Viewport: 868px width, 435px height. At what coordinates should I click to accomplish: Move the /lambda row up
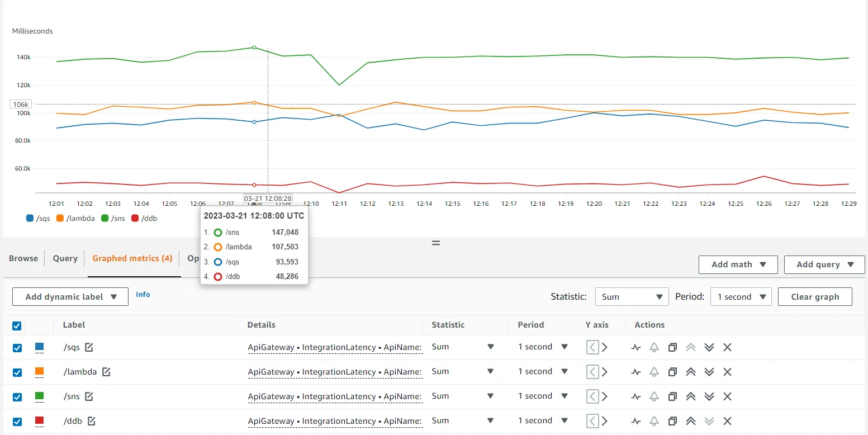690,372
